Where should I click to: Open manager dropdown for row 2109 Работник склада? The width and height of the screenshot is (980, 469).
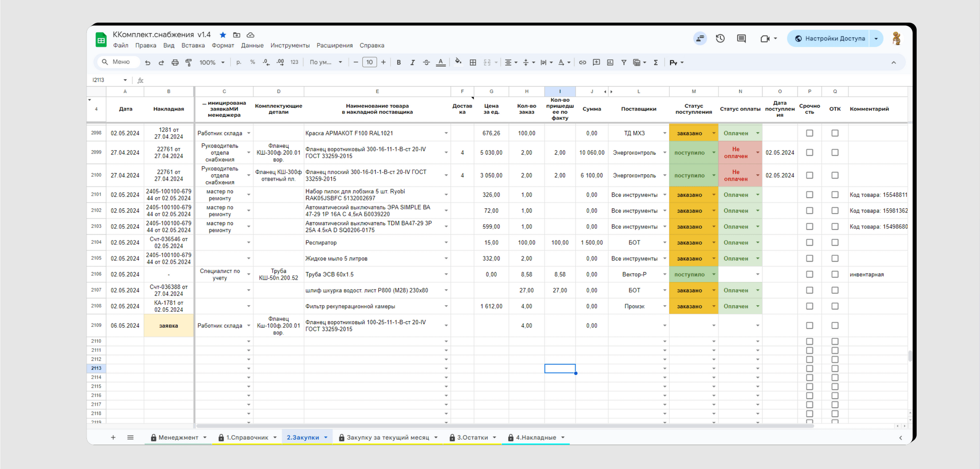coord(249,326)
